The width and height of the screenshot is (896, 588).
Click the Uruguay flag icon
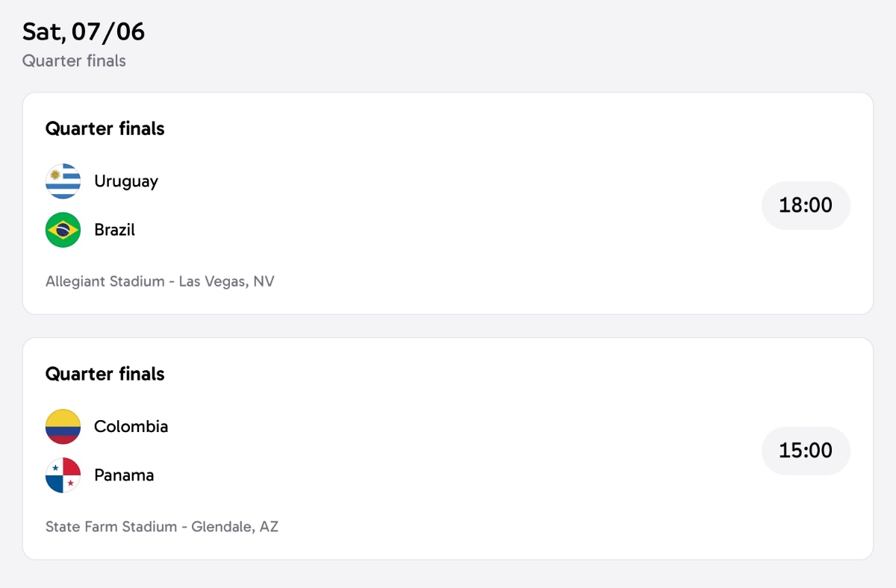(x=63, y=181)
